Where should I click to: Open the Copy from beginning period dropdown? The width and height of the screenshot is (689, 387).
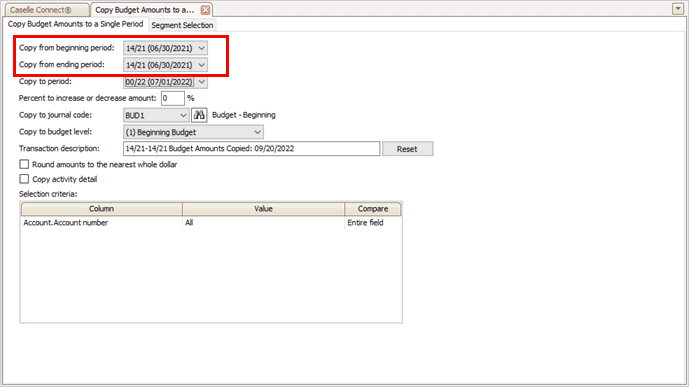(x=165, y=48)
